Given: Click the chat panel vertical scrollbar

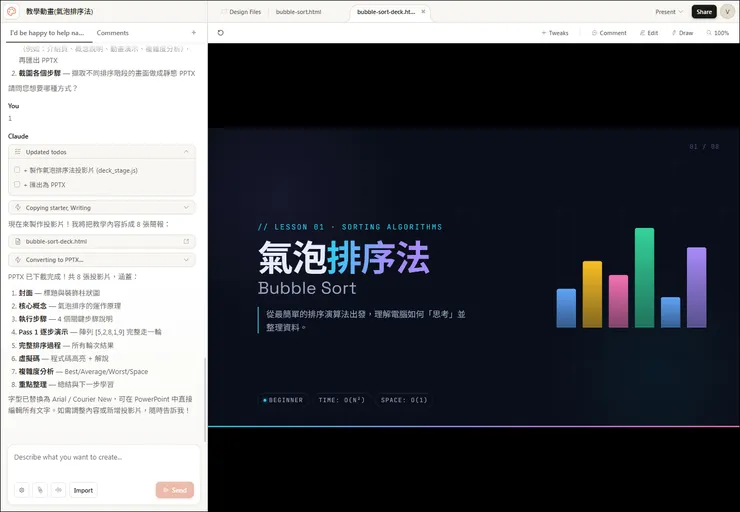Looking at the screenshot, I should click(x=205, y=399).
